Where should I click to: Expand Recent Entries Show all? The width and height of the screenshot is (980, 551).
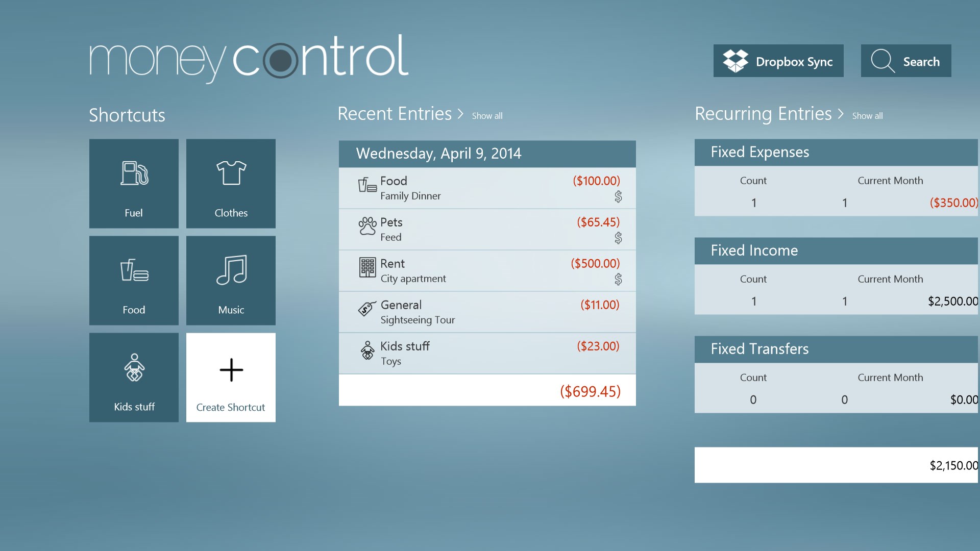tap(486, 116)
